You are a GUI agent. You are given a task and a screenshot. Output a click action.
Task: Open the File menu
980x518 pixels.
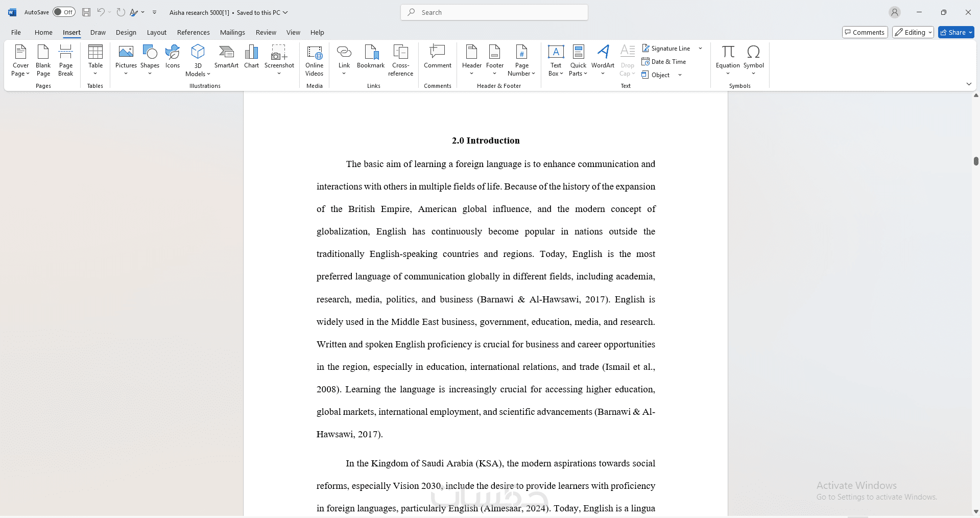pos(16,32)
